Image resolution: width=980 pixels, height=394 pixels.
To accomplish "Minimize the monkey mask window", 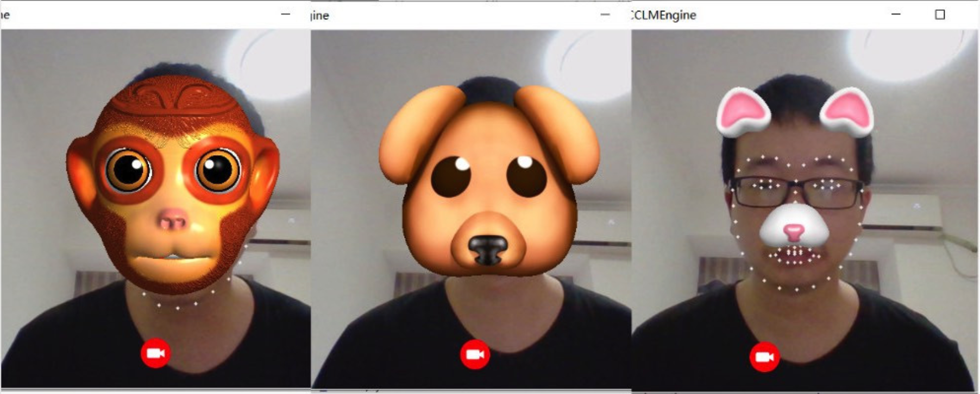I will click(x=285, y=14).
